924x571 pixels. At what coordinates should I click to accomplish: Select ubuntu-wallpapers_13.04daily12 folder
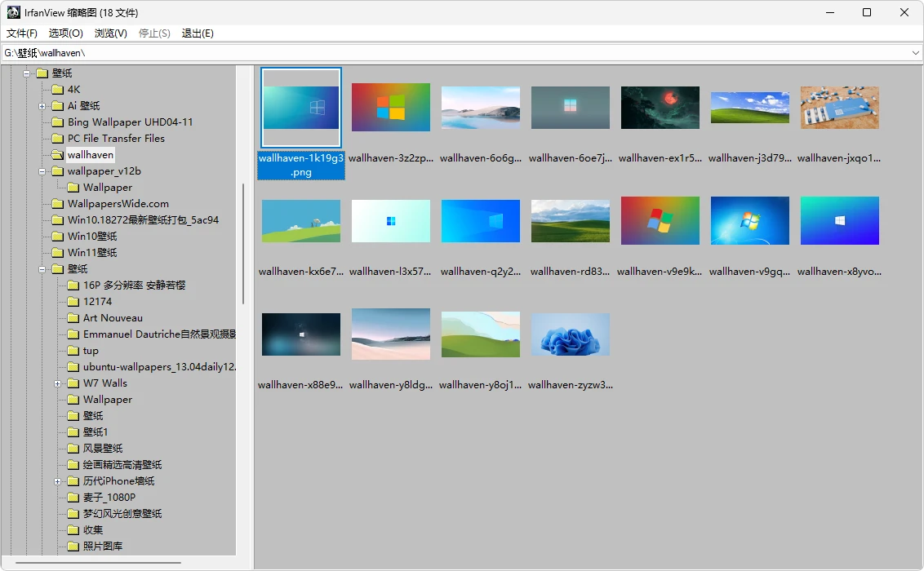159,367
